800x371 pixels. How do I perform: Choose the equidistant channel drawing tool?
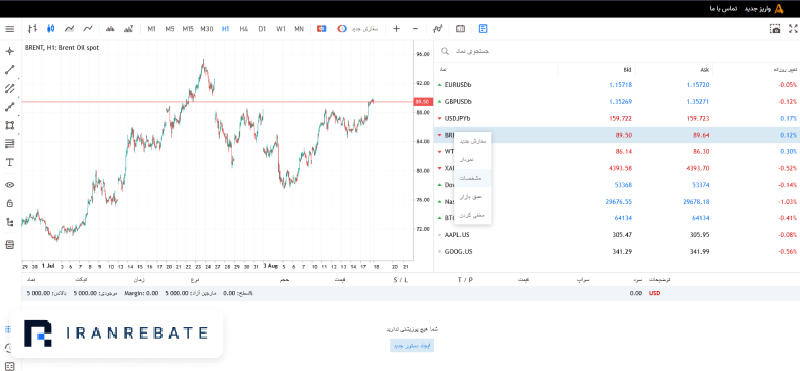tap(9, 88)
